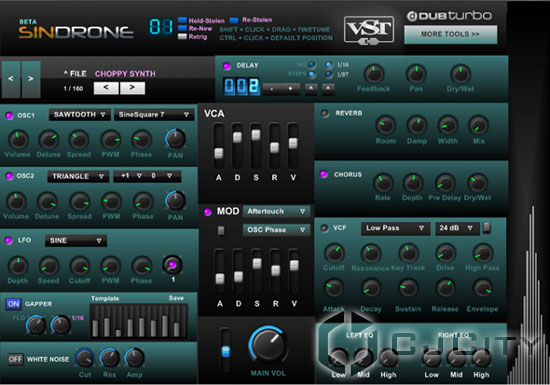Toggle the OSC2 power LED
The width and height of the screenshot is (550, 385).
tap(9, 176)
